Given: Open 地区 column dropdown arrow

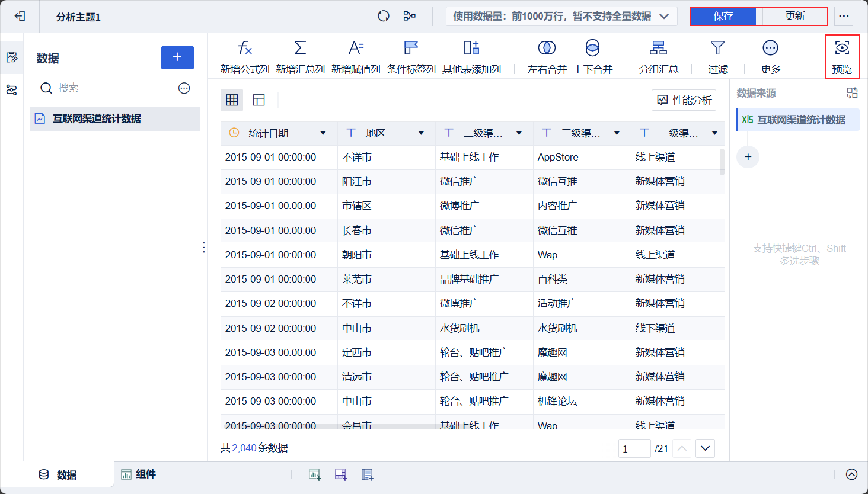Looking at the screenshot, I should pyautogui.click(x=422, y=133).
